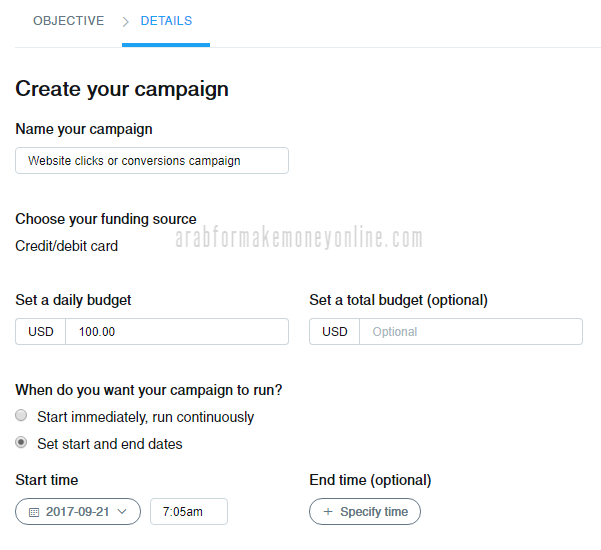The width and height of the screenshot is (601, 550).
Task: Switch to the OBJECTIVE tab
Action: (69, 21)
